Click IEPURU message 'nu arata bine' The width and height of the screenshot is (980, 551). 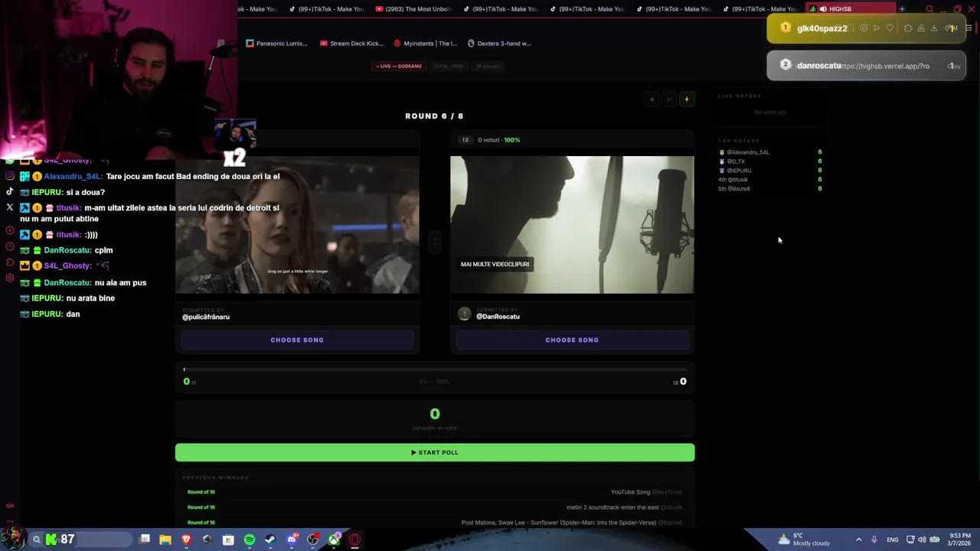(x=67, y=298)
